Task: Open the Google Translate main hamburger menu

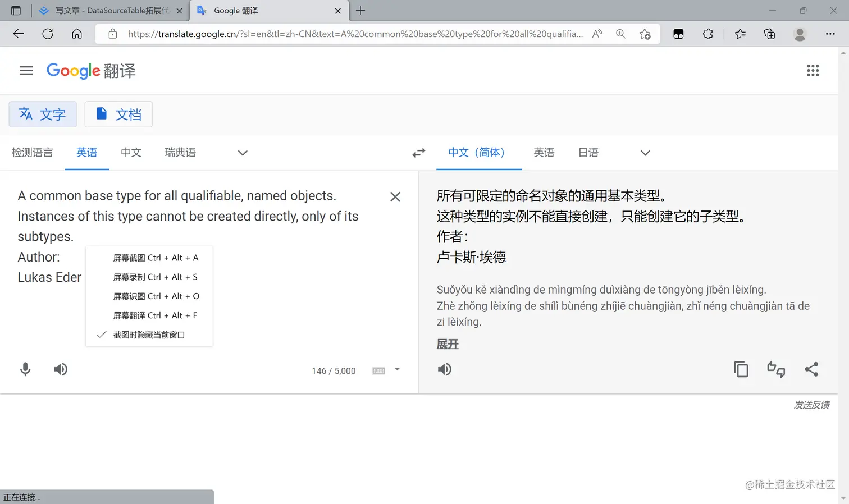Action: pyautogui.click(x=26, y=71)
